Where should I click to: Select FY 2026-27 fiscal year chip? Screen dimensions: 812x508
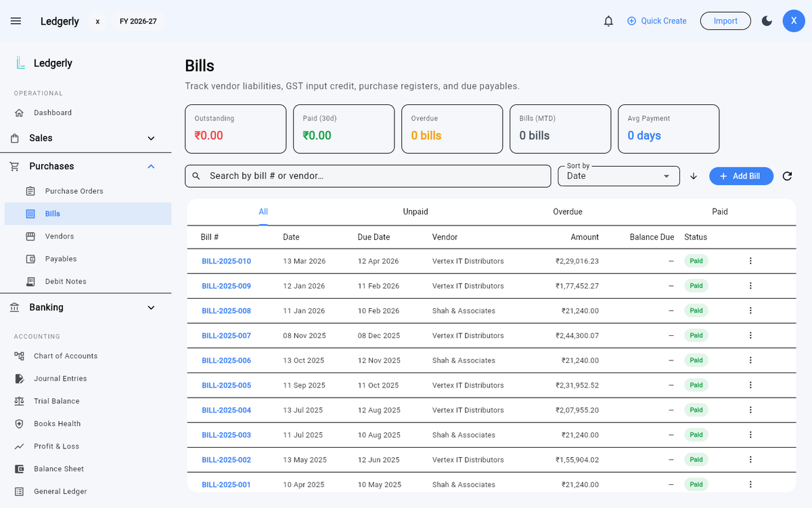(138, 21)
